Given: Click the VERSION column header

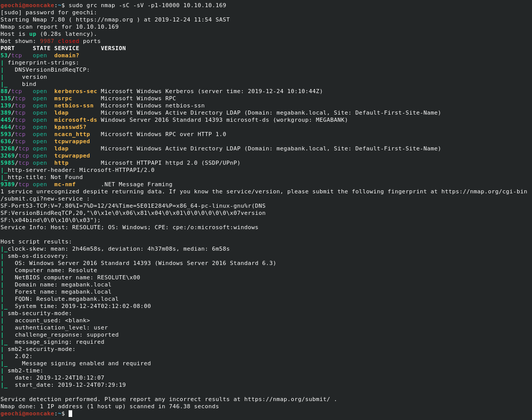Looking at the screenshot, I should [x=113, y=48].
